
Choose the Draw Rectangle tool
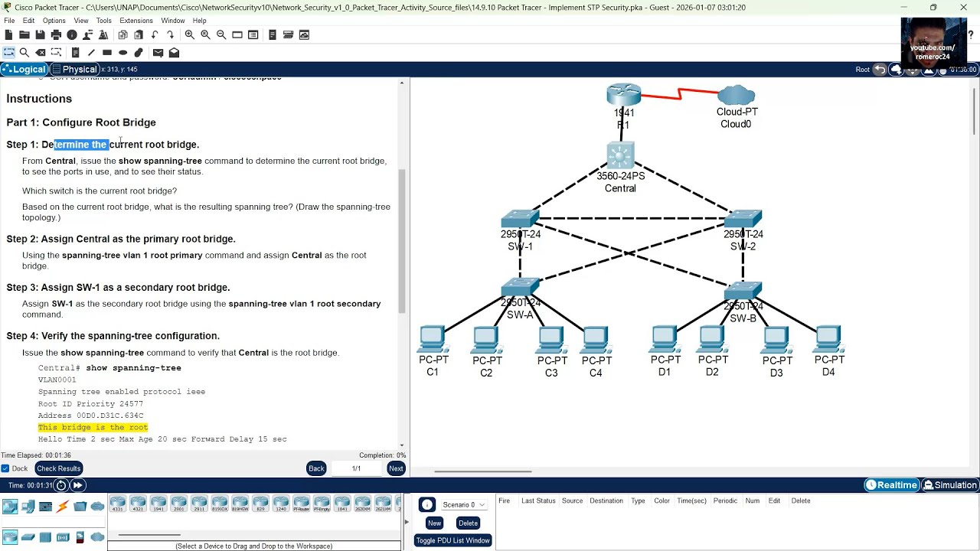(107, 52)
